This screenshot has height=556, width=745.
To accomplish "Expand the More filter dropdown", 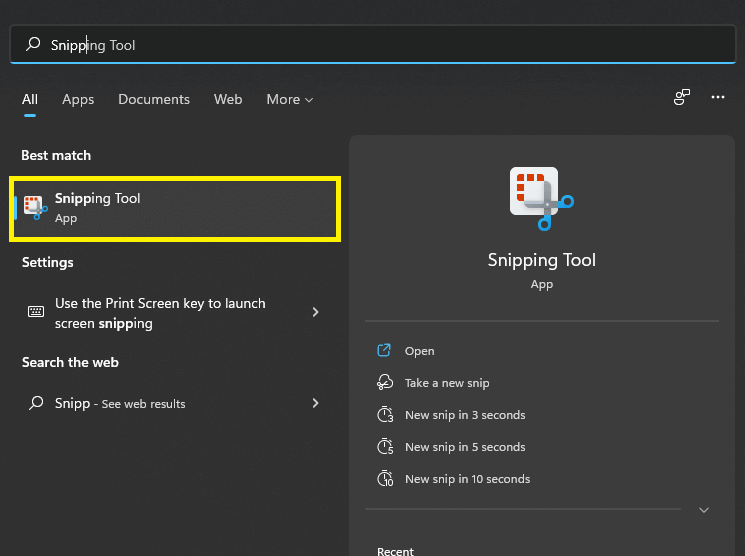I will pyautogui.click(x=289, y=99).
